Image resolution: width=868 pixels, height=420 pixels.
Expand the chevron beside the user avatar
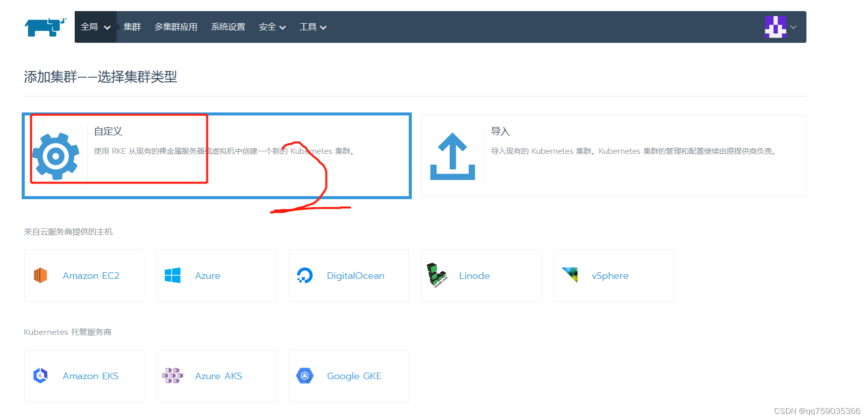tap(793, 27)
